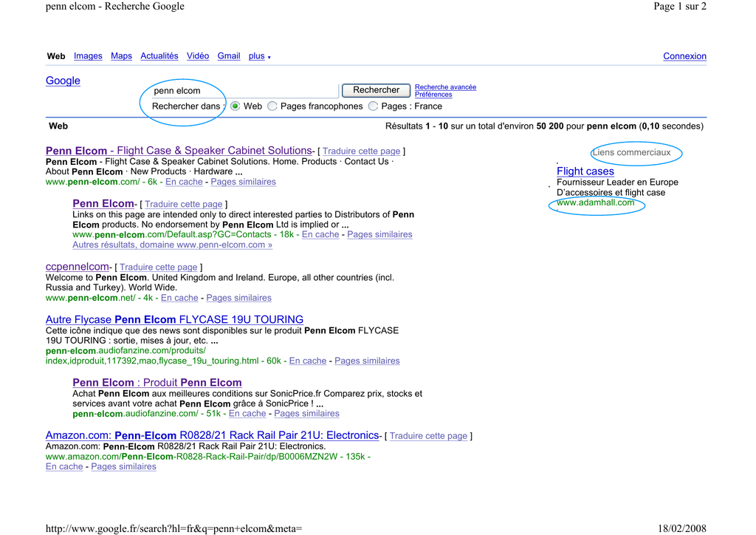Open Gmail from the top navigation

point(229,56)
